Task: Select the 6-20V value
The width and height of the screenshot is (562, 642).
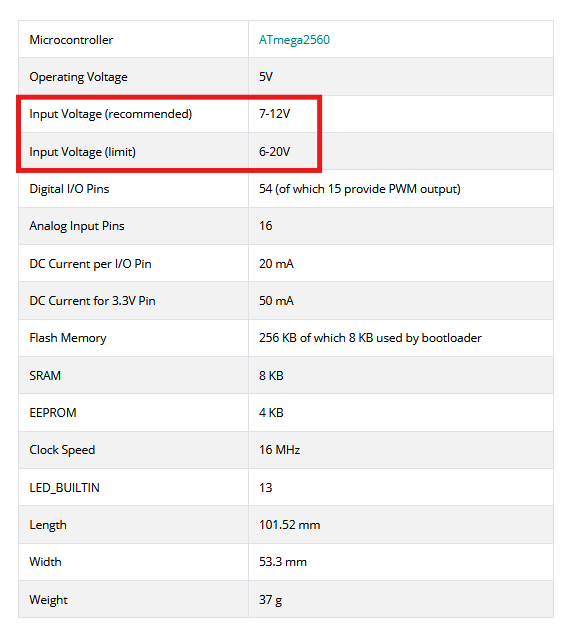Action: (x=274, y=152)
